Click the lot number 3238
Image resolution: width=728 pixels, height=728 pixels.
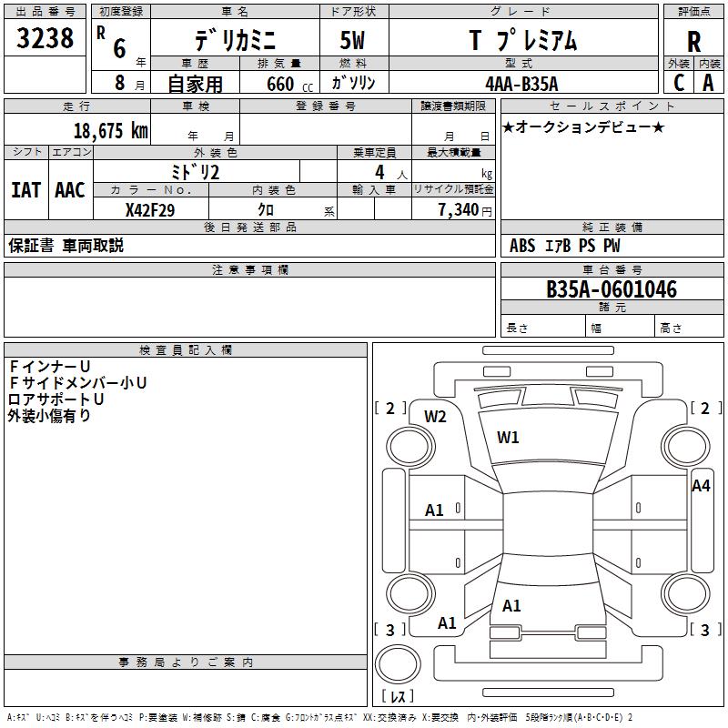pos(45,38)
